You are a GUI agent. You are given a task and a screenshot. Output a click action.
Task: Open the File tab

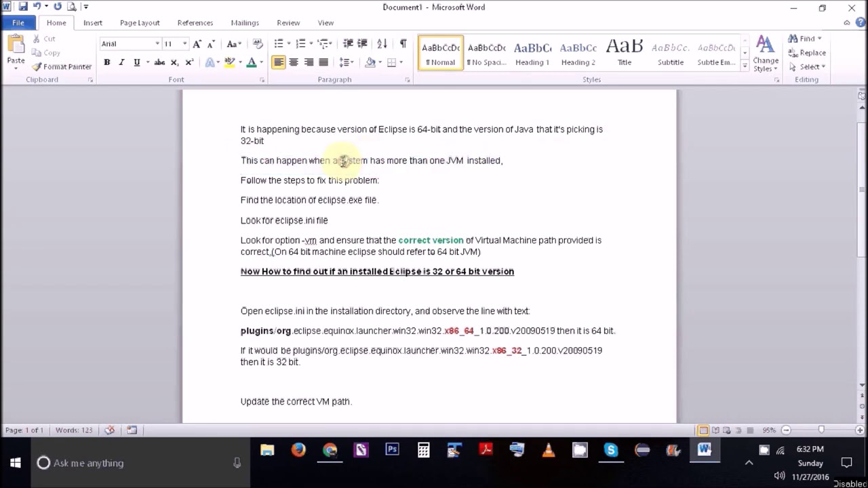(x=18, y=22)
